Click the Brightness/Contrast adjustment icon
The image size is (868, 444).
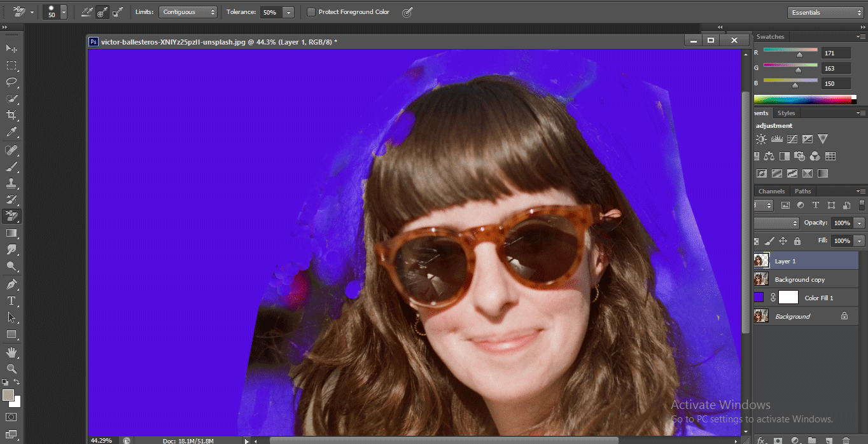[761, 139]
